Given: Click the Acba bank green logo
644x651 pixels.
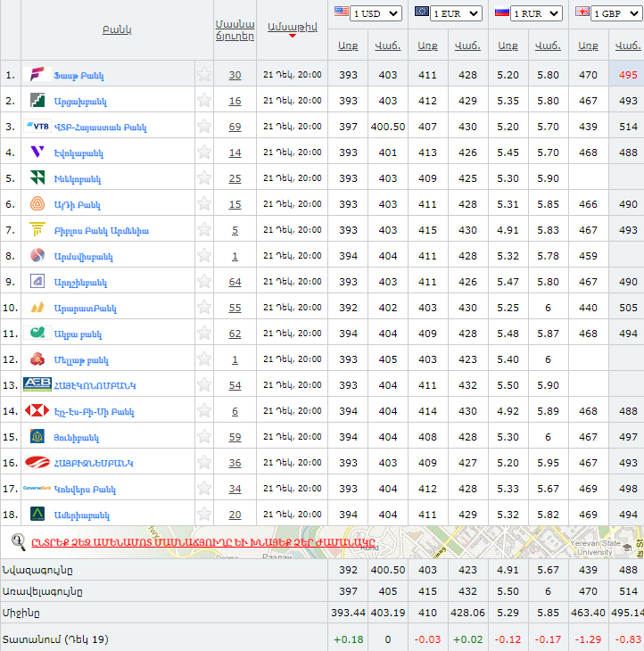Looking at the screenshot, I should (x=37, y=333).
